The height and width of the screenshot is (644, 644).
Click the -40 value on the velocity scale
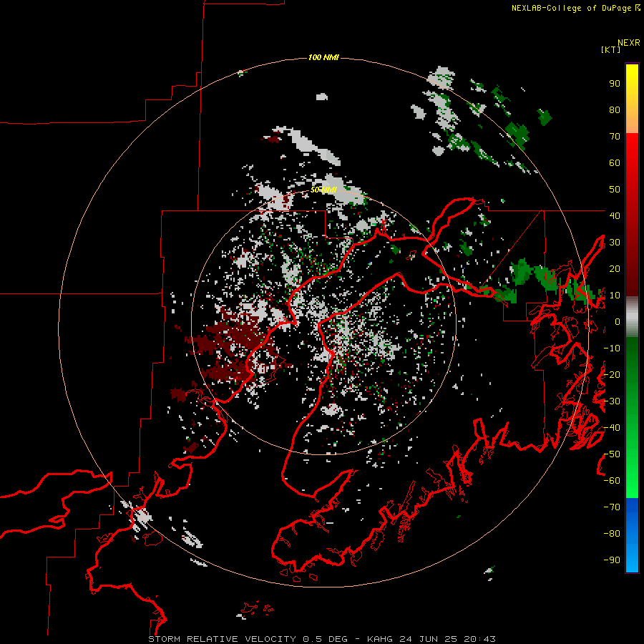click(612, 428)
